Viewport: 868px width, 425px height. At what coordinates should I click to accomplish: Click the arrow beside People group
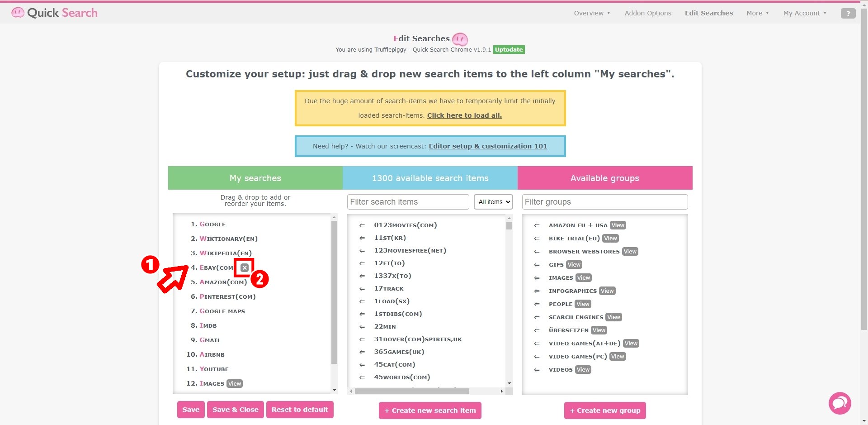pyautogui.click(x=537, y=304)
